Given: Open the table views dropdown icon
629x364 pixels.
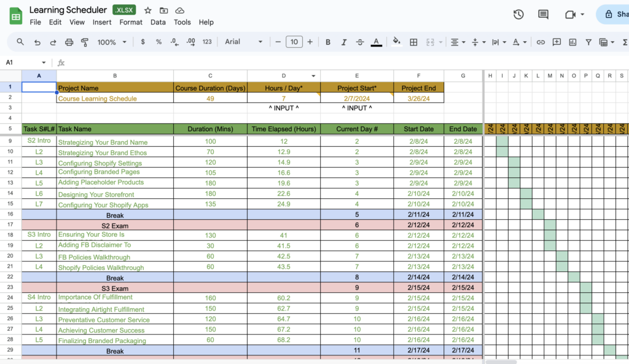Looking at the screenshot, I should pyautogui.click(x=606, y=42).
